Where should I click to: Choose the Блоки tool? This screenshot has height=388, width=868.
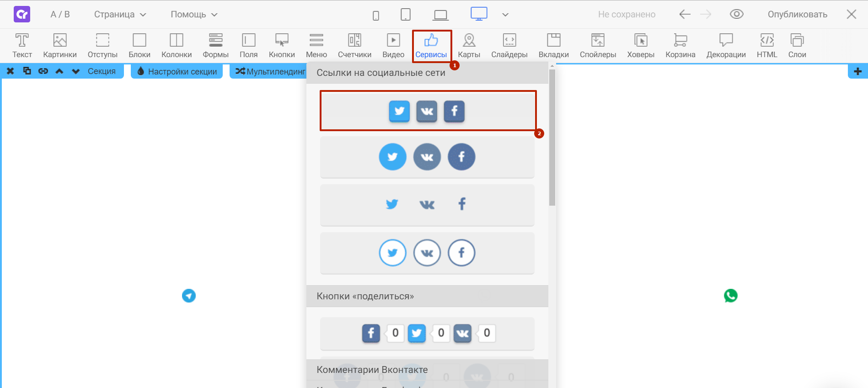coord(139,46)
